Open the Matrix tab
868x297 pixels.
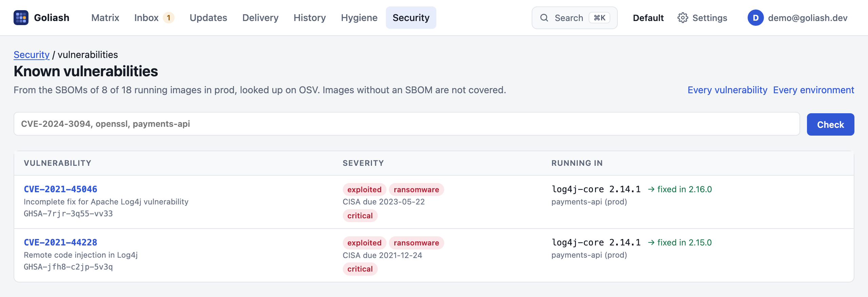coord(105,18)
